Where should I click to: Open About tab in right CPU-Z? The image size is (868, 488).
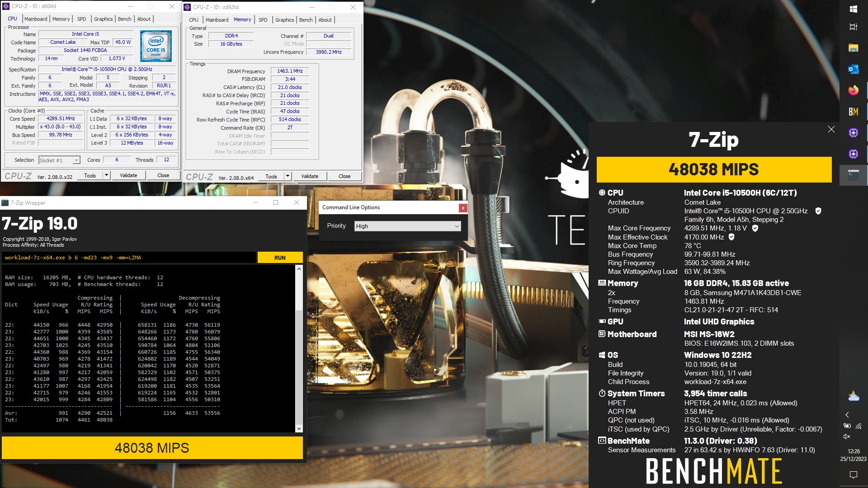[325, 20]
